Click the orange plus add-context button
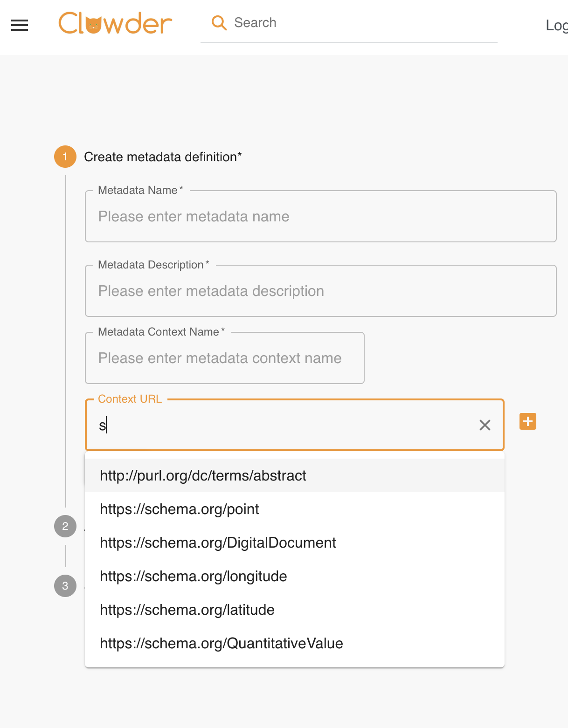 click(527, 422)
